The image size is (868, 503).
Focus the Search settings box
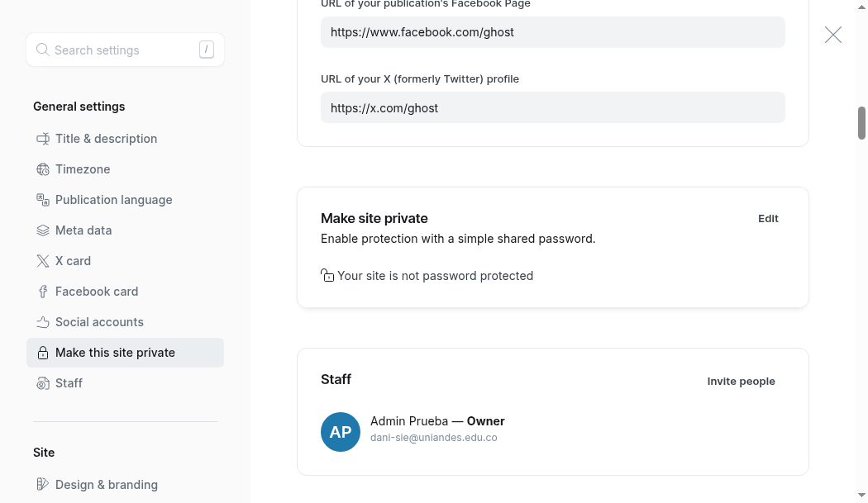click(125, 50)
